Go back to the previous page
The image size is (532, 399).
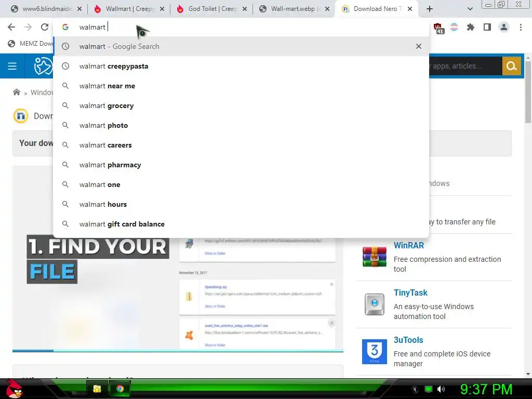tap(11, 27)
